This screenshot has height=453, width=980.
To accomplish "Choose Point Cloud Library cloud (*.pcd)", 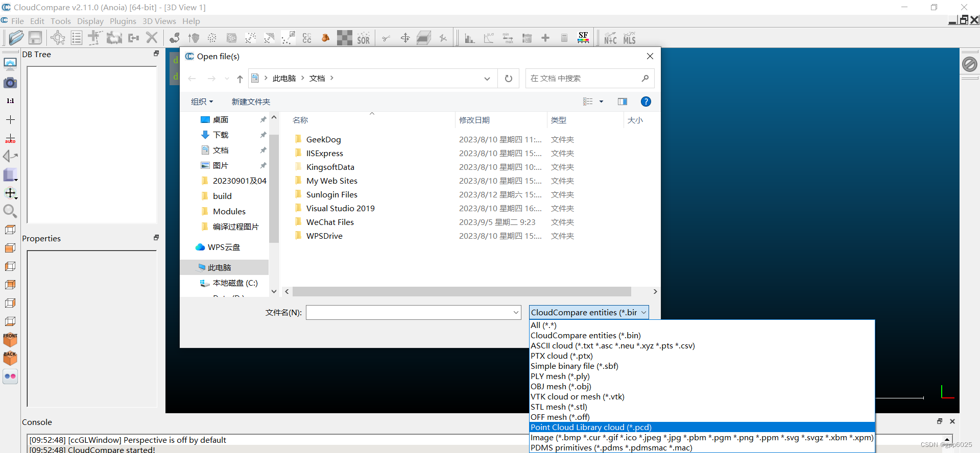I will (x=702, y=427).
